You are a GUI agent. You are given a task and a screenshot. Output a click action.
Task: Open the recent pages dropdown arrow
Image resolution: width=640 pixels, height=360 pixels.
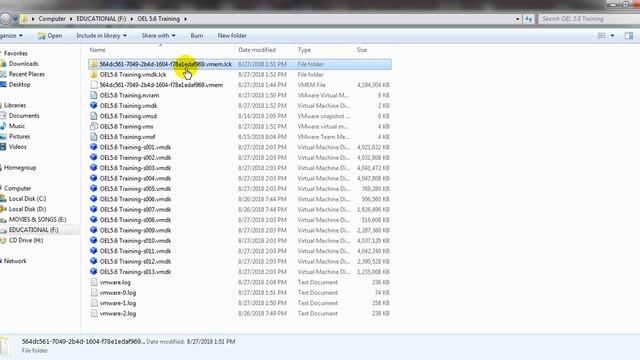click(16, 19)
